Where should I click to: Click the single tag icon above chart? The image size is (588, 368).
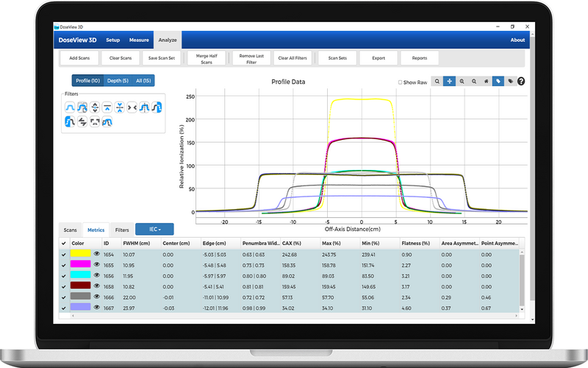coord(498,81)
